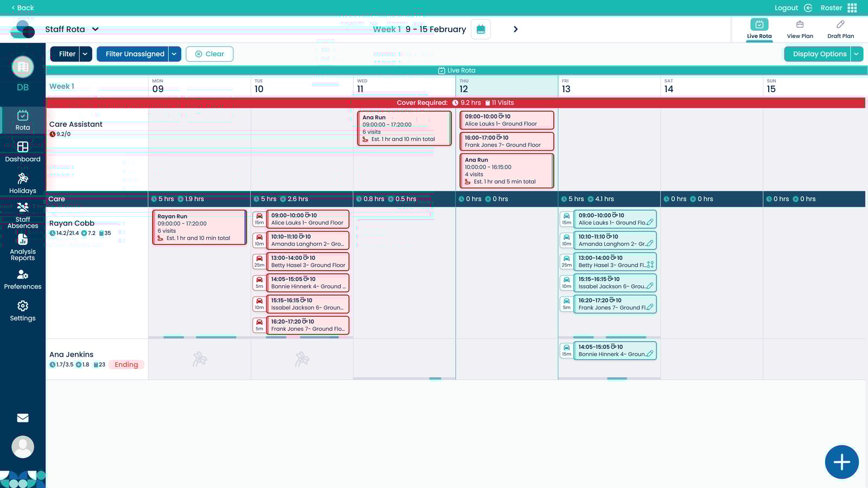The width and height of the screenshot is (868, 488).
Task: Click the Logout link
Action: (x=786, y=8)
